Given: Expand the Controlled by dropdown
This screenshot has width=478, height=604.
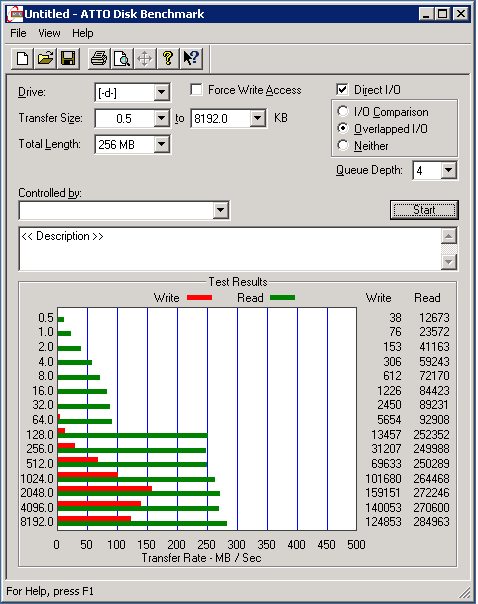Looking at the screenshot, I should [220, 210].
